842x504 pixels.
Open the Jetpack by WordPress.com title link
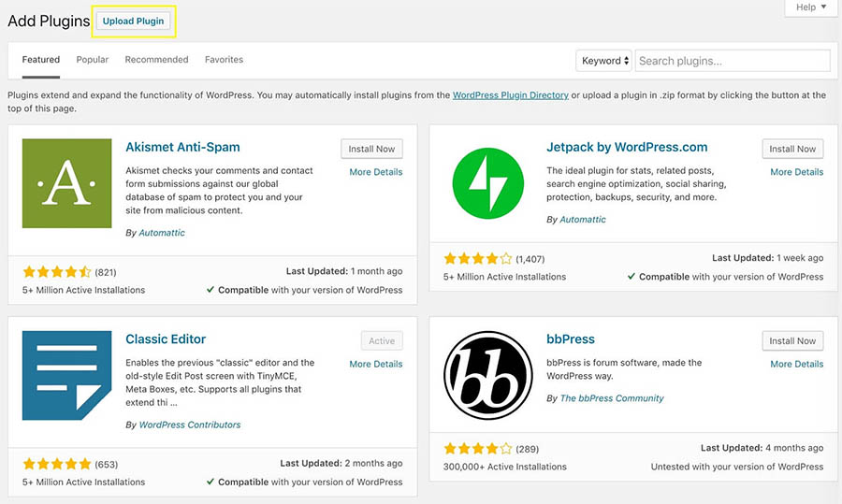click(x=627, y=147)
